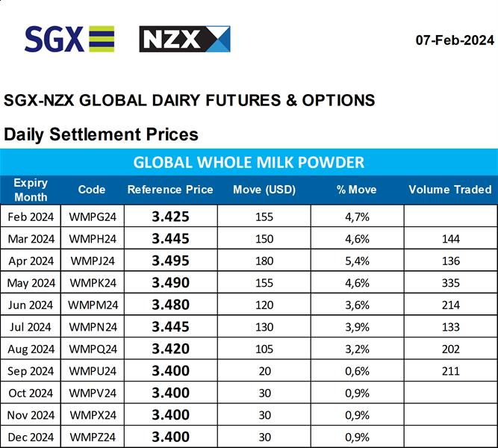The image size is (498, 448).
Task: Select the Reference Price column header
Action: 170,190
